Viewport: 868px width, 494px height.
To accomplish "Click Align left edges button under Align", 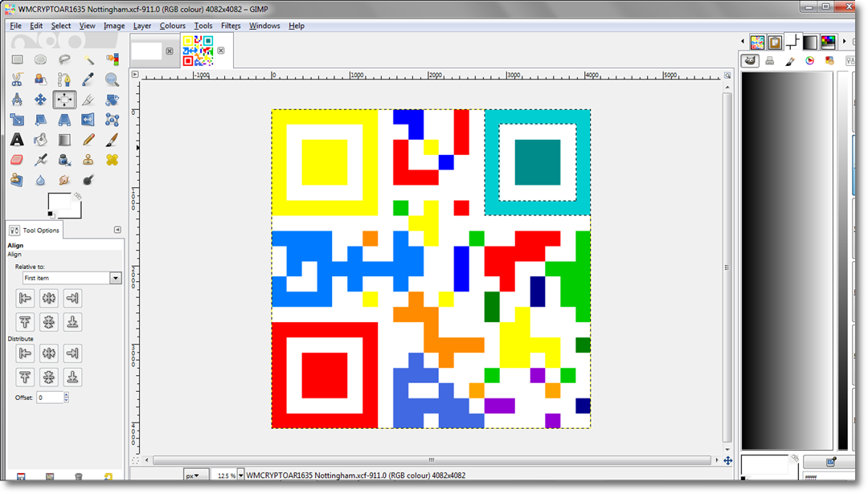I will pos(25,298).
